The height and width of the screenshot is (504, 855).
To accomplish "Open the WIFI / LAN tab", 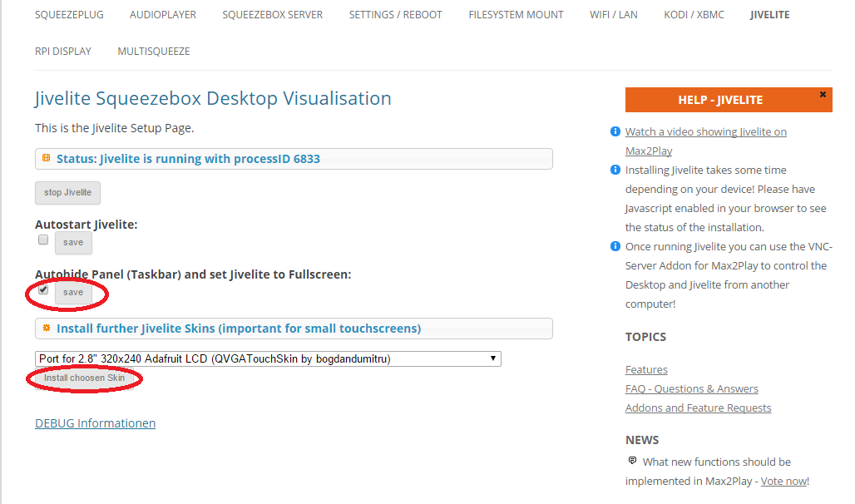I will [614, 15].
